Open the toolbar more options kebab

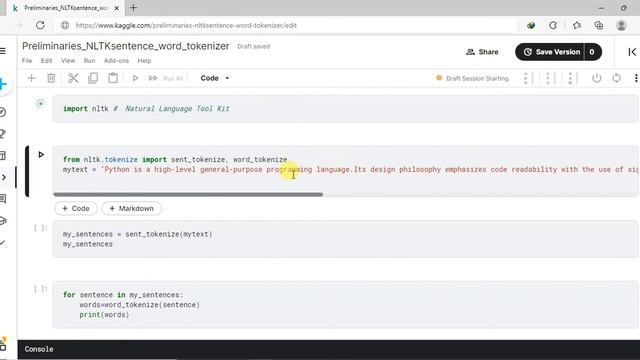point(636,78)
